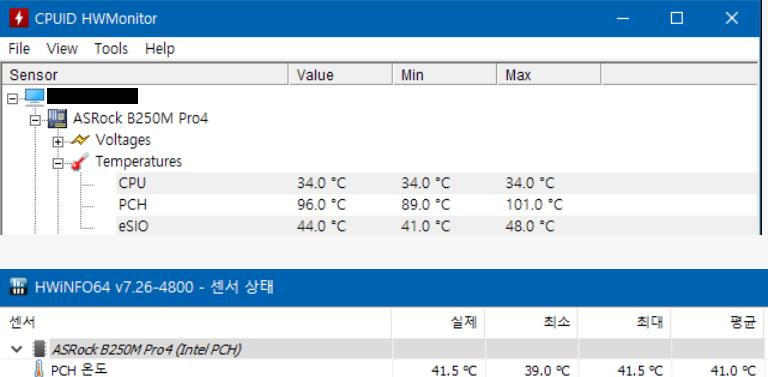Viewport: 768px width, 377px height.
Task: Click the HWiNFO64 title bar app icon
Action: click(18, 287)
